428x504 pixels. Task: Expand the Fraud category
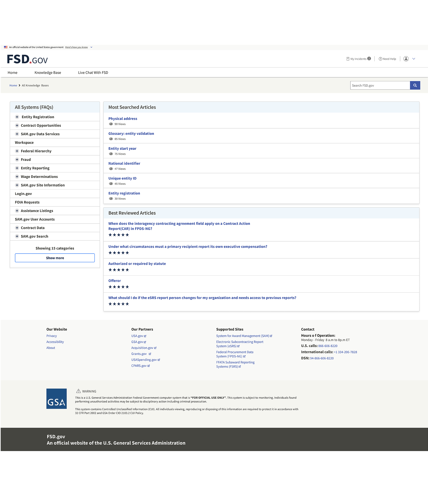(x=17, y=160)
